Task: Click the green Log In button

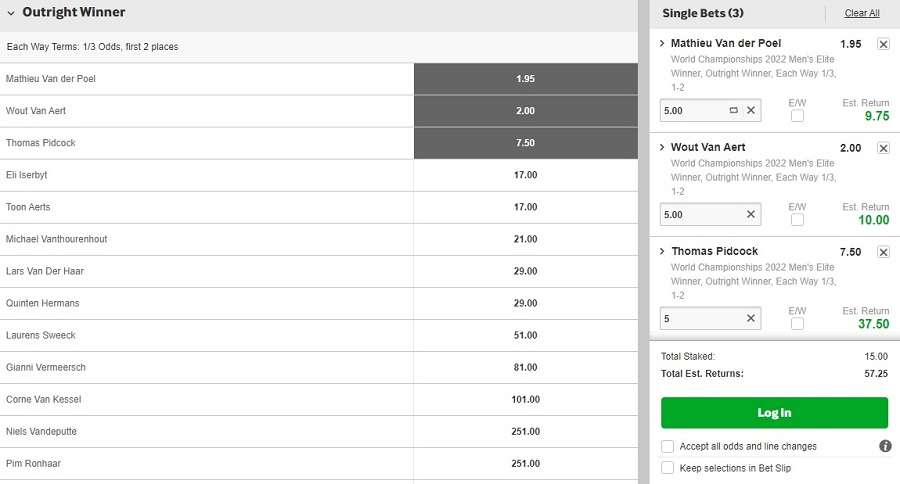Action: [774, 413]
